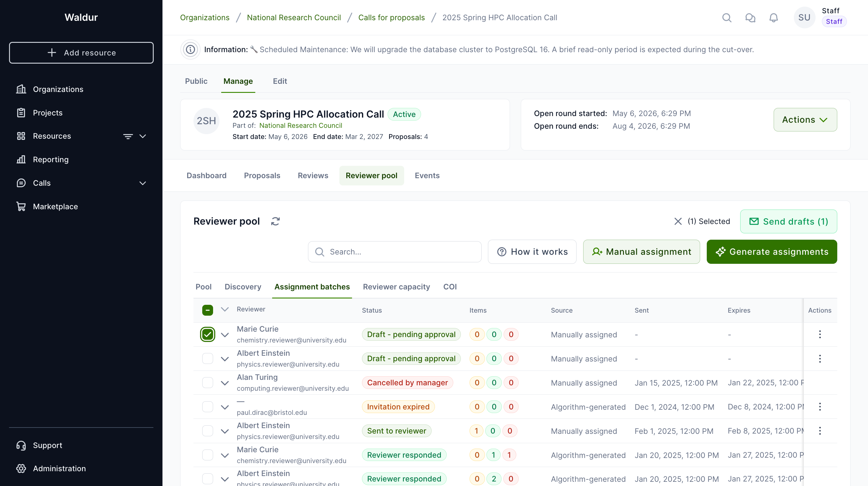868x486 pixels.
Task: Open Support in the sidebar
Action: pos(81,445)
